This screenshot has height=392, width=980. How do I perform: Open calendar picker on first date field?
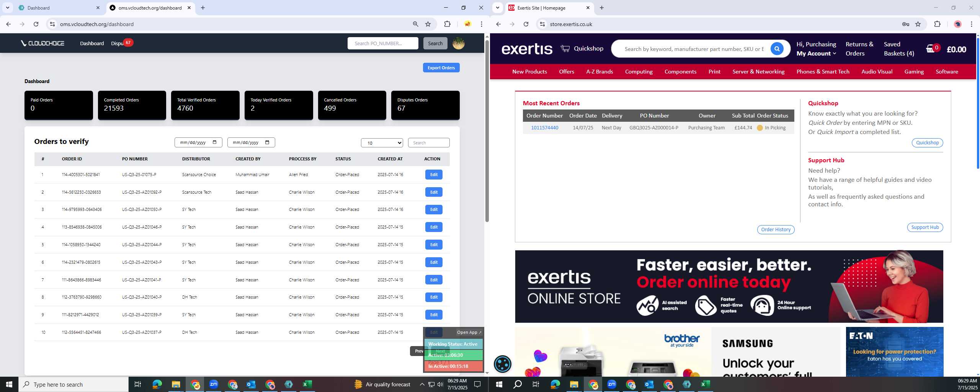click(x=215, y=142)
